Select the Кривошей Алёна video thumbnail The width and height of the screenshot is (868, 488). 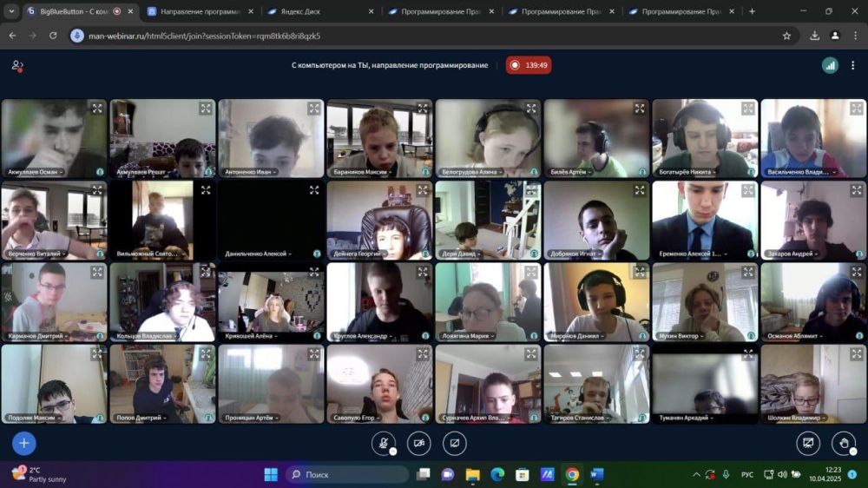(x=271, y=300)
